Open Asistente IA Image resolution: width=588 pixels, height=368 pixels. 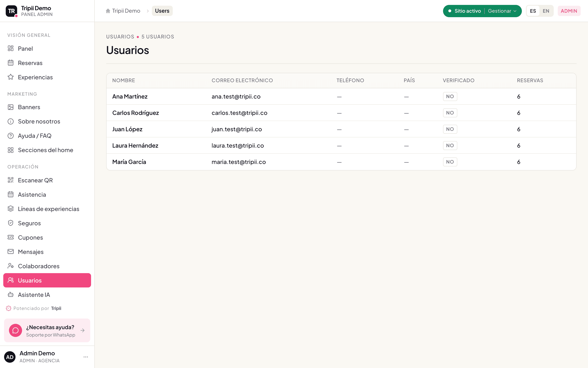(x=47, y=295)
